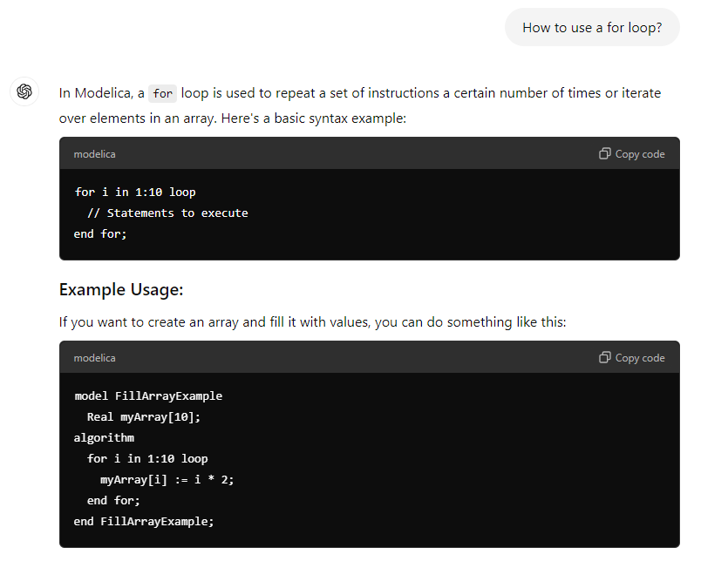
Task: Click copy icon in FillArrayExample code block
Action: (x=604, y=357)
